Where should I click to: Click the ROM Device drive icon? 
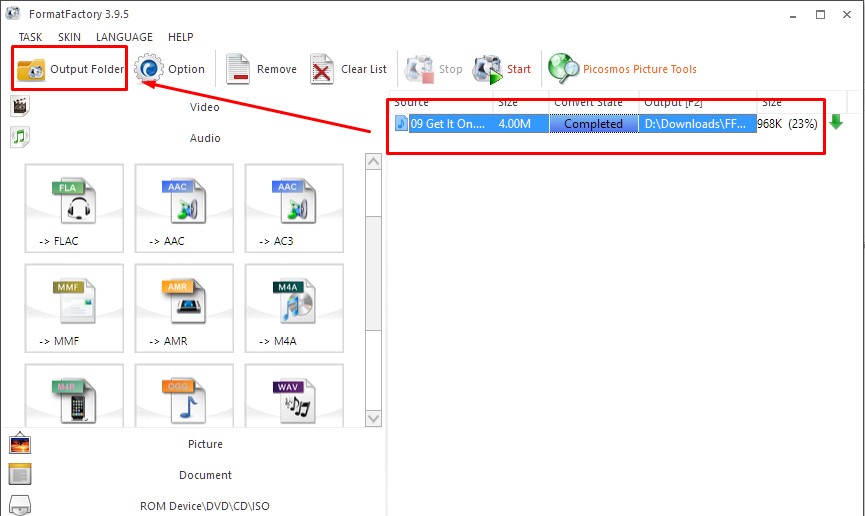[x=20, y=504]
